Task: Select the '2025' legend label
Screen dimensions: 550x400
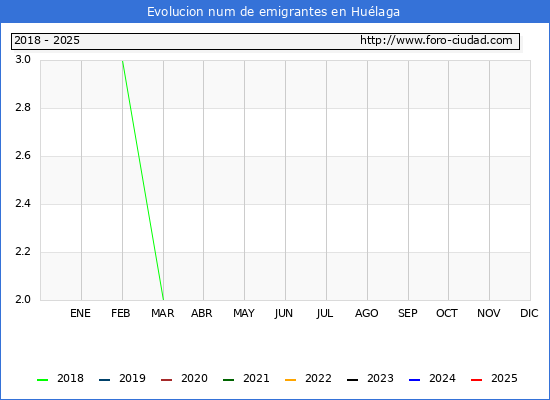Action: (504, 378)
